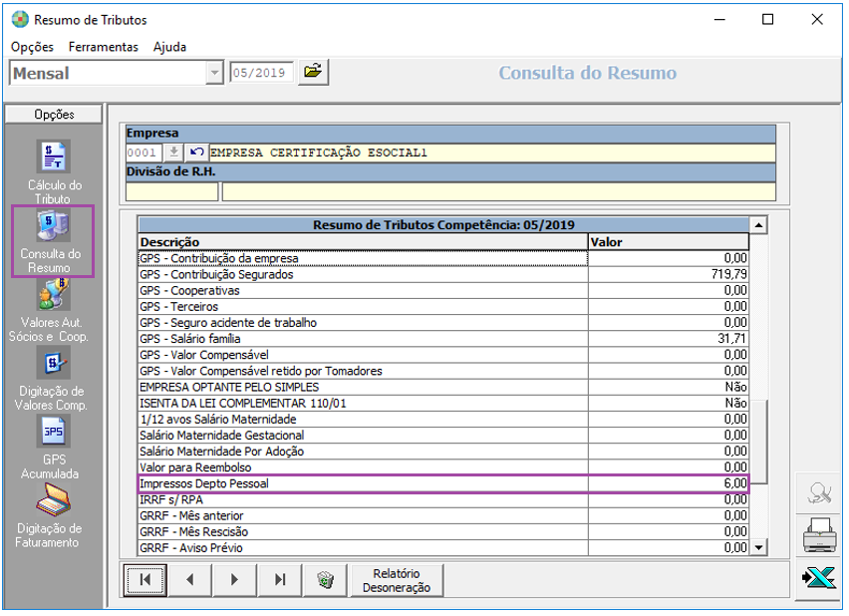This screenshot has width=849, height=616.
Task: Click the greyed preview icon above printer
Action: [x=819, y=493]
